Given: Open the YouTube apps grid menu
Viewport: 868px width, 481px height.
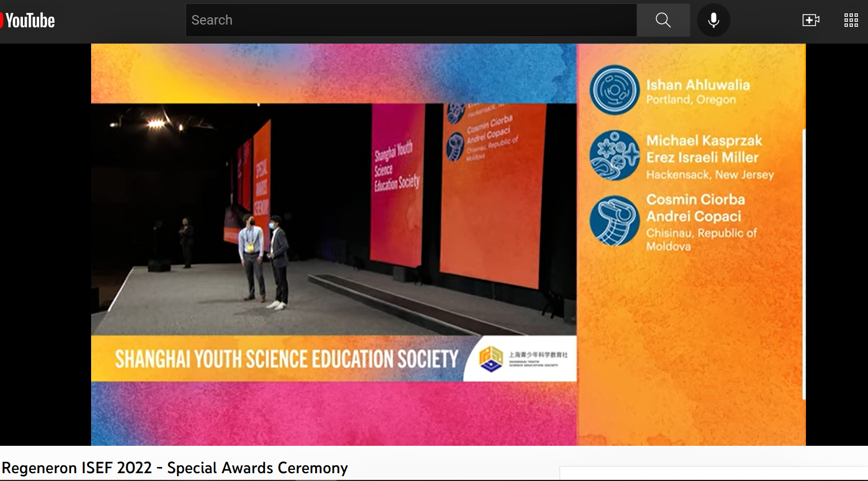Looking at the screenshot, I should 851,20.
